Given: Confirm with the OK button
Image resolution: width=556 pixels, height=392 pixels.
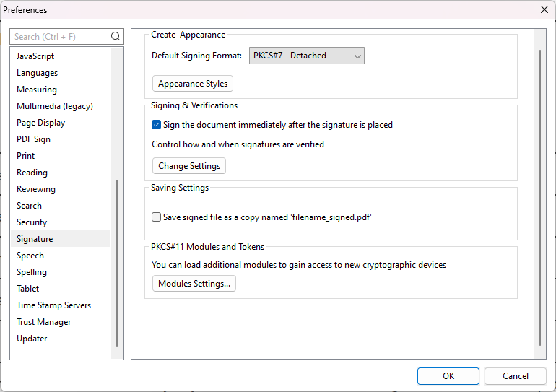Looking at the screenshot, I should (x=448, y=375).
